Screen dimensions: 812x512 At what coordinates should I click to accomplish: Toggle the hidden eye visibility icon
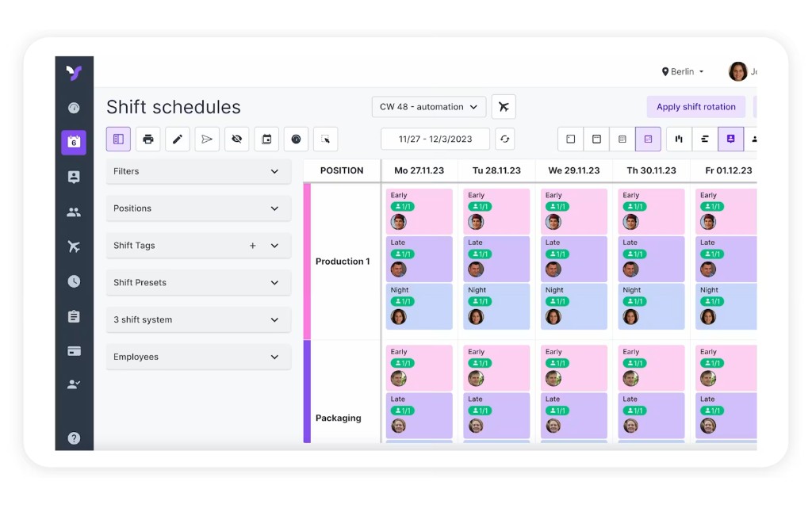[236, 139]
